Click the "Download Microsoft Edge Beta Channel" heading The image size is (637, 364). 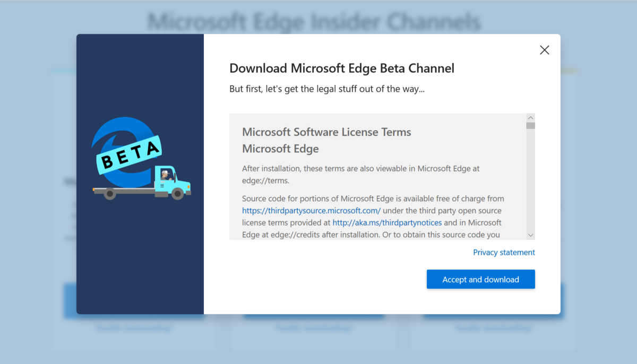coord(342,68)
